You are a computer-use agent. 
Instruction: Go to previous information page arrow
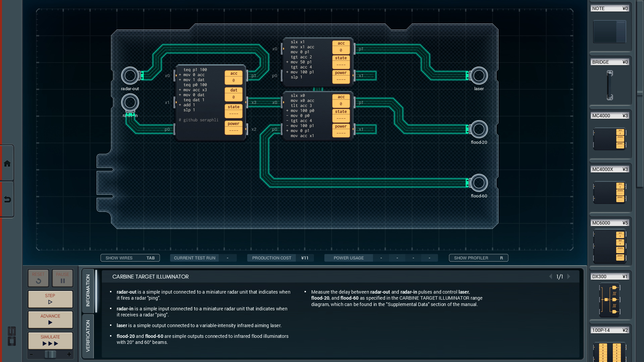pos(550,277)
